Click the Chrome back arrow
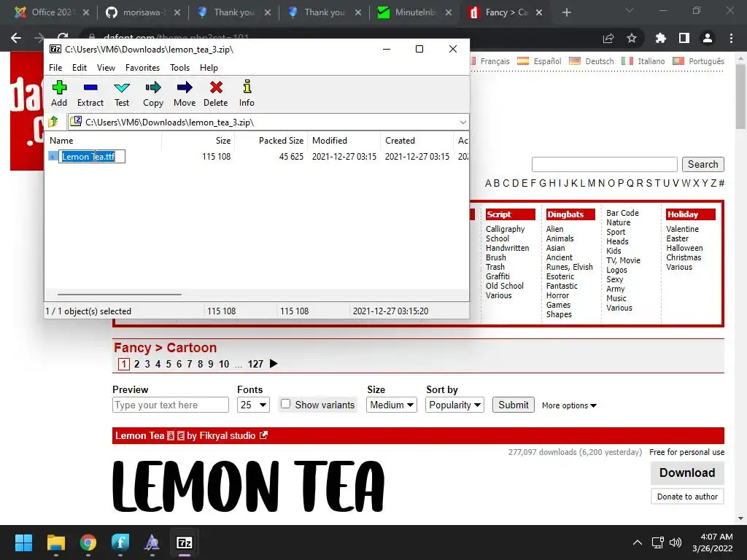Image resolution: width=747 pixels, height=560 pixels. click(x=16, y=38)
